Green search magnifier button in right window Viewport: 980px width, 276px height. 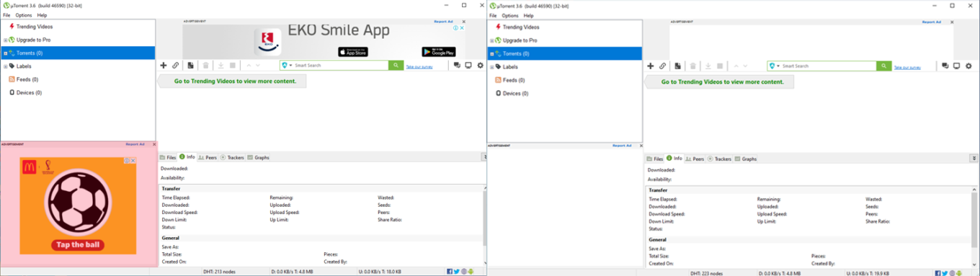883,66
